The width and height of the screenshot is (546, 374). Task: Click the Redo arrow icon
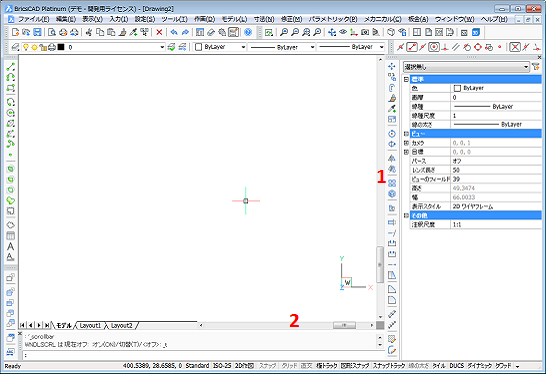tap(185, 32)
